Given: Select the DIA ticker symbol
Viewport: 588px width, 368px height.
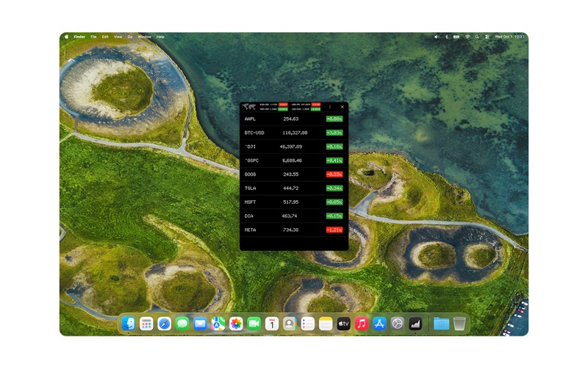Looking at the screenshot, I should point(249,216).
